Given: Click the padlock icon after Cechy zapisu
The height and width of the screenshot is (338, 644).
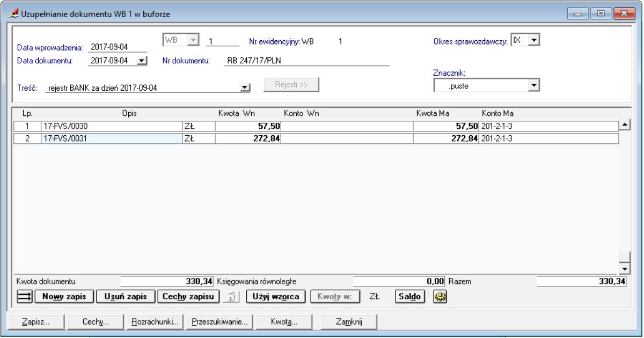Looking at the screenshot, I should pyautogui.click(x=233, y=296).
